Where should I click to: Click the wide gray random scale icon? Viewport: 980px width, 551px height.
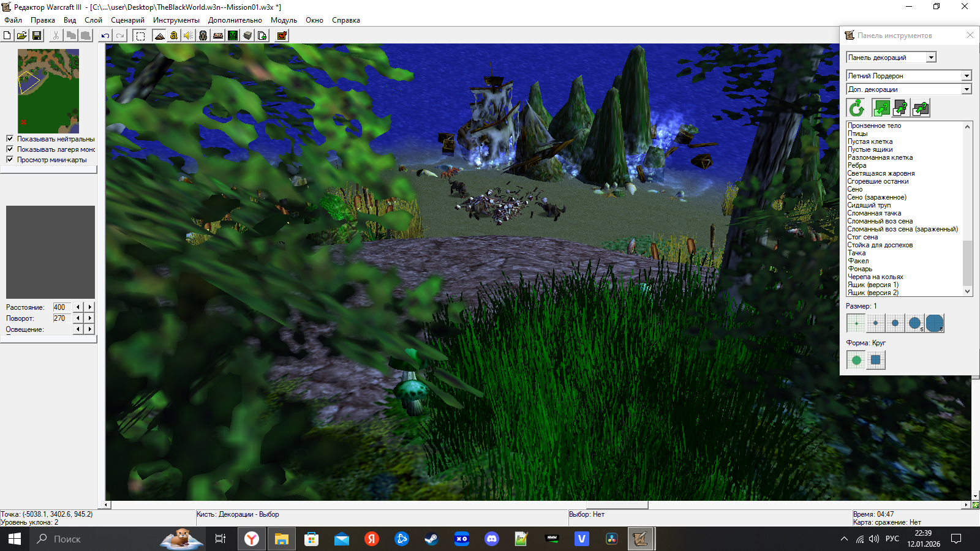(x=921, y=108)
